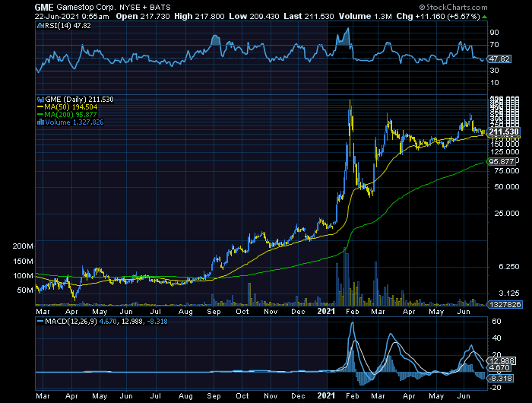This screenshot has height=403, width=532.
Task: Click the 3.125 price axis label
Action: pyautogui.click(x=509, y=294)
